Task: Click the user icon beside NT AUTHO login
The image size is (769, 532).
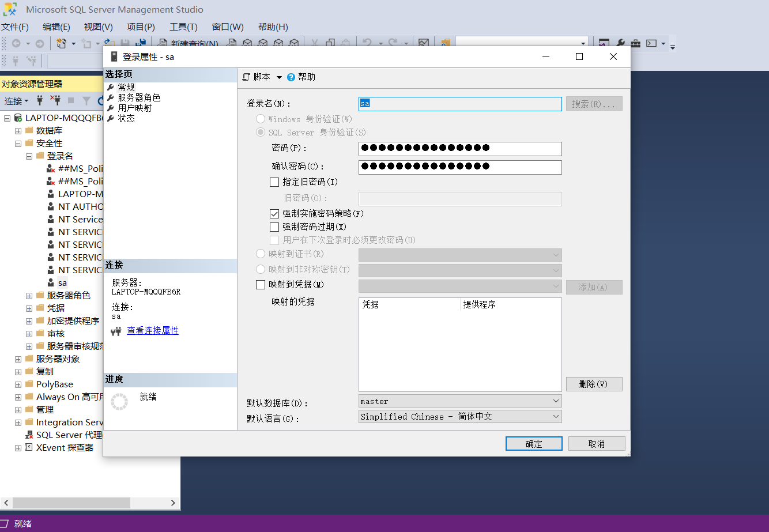Action: [x=51, y=206]
